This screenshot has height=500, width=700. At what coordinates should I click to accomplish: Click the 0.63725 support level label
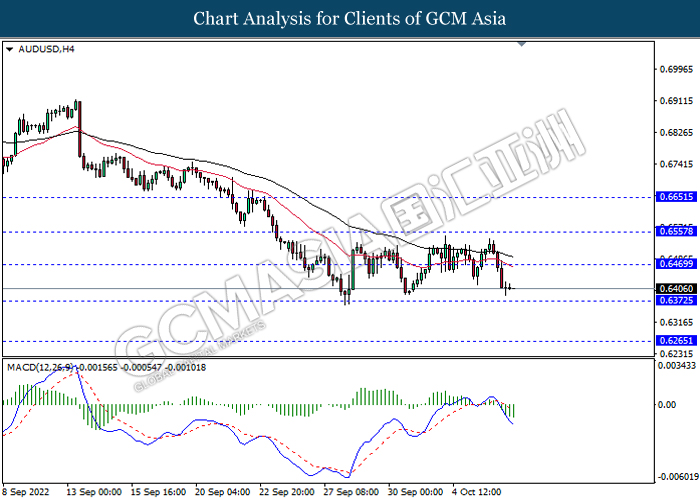click(676, 300)
